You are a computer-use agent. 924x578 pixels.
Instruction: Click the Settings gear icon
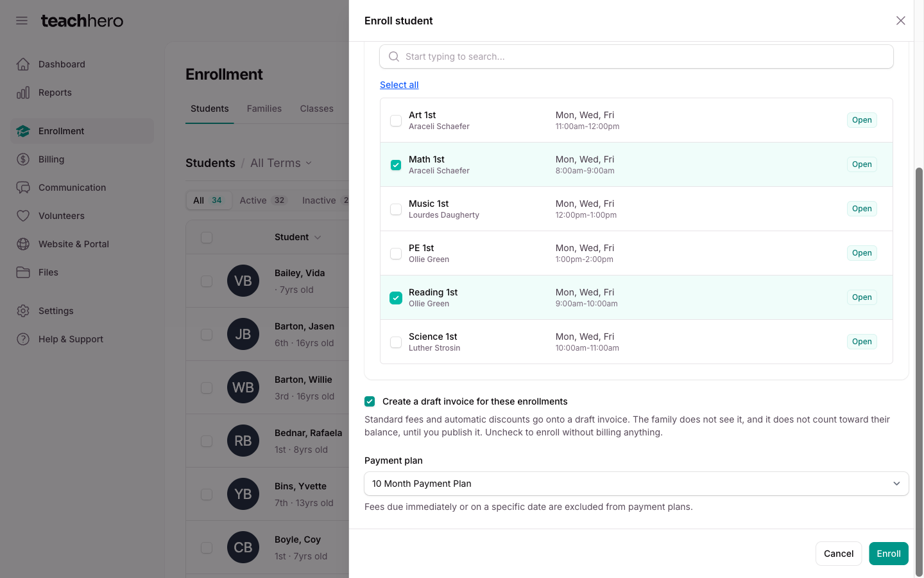tap(23, 311)
